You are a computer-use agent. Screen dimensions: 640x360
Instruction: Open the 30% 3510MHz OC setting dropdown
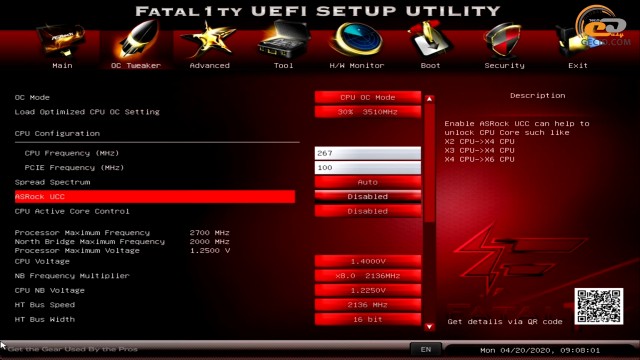367,111
